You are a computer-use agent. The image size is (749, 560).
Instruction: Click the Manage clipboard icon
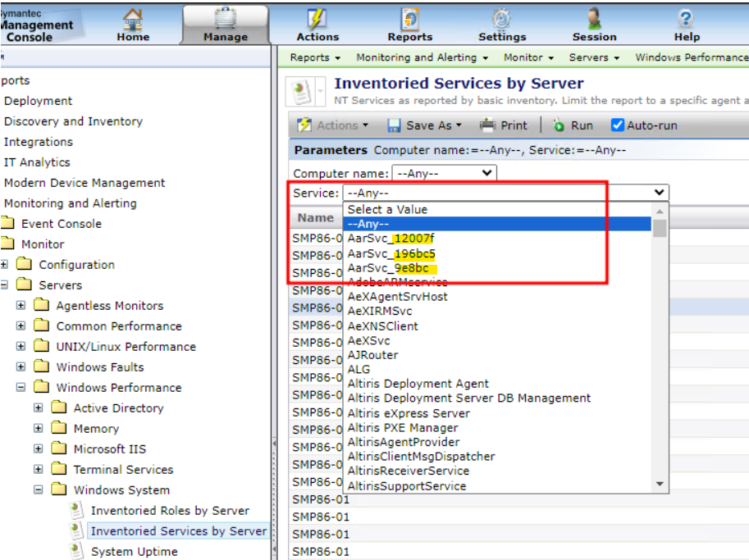click(225, 19)
